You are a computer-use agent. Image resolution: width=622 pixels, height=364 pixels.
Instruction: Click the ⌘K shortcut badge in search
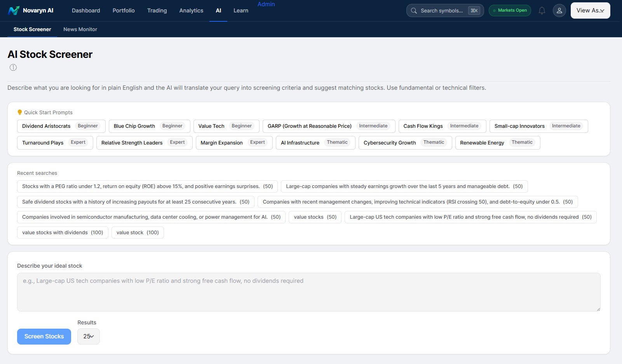474,10
